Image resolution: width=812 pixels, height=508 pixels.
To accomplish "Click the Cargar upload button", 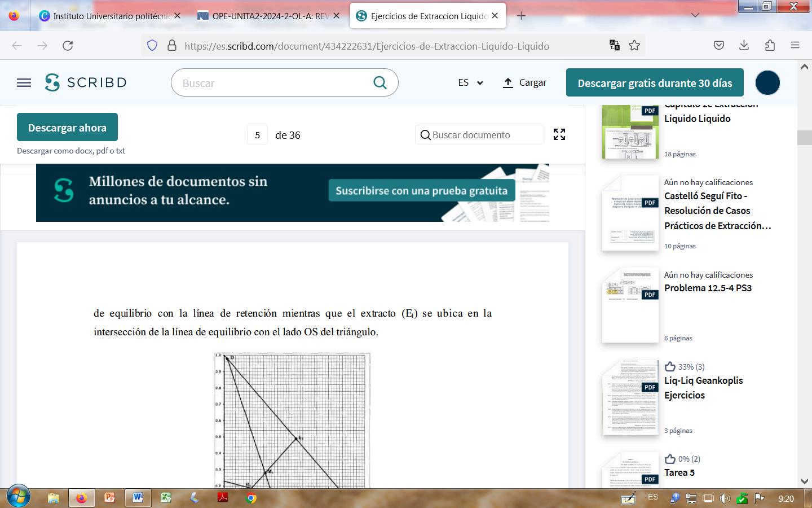I will (x=524, y=83).
